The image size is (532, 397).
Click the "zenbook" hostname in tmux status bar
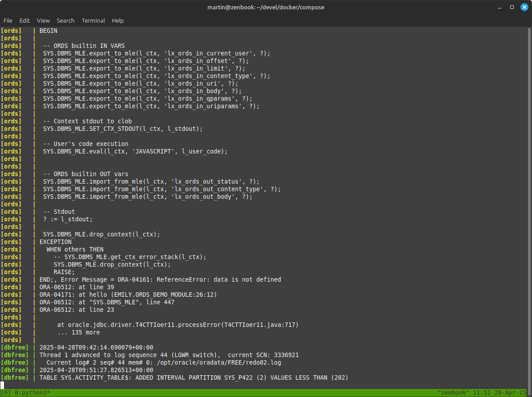coord(452,393)
